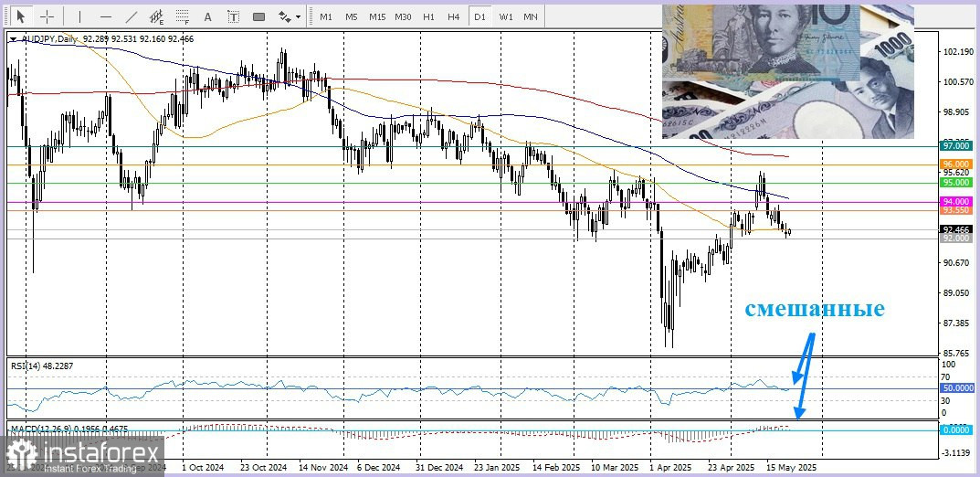Activate the crosshair tool
The width and height of the screenshot is (980, 477).
47,16
